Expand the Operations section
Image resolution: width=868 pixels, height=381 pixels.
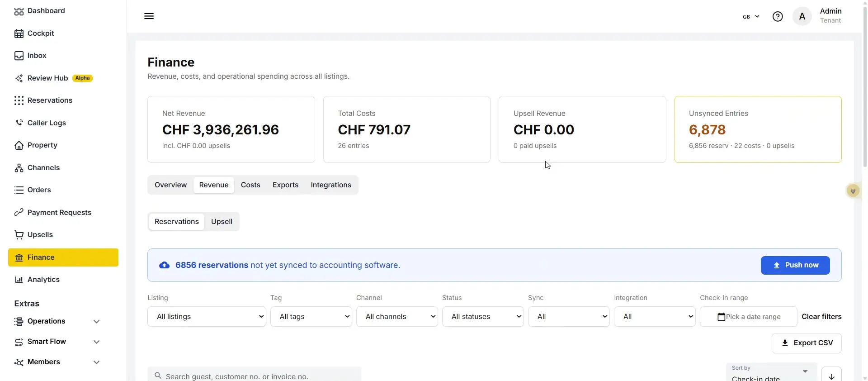point(57,321)
